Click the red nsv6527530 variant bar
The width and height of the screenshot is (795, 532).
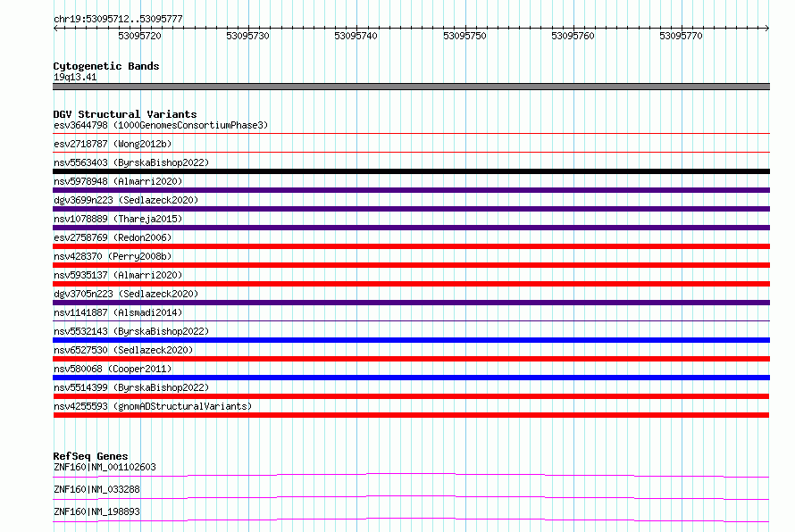pos(411,359)
